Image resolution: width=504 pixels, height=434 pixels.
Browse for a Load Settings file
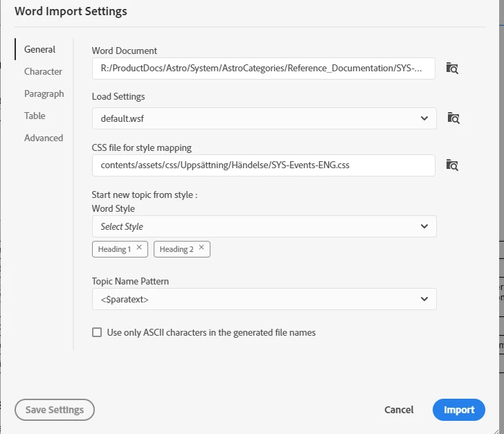click(453, 118)
